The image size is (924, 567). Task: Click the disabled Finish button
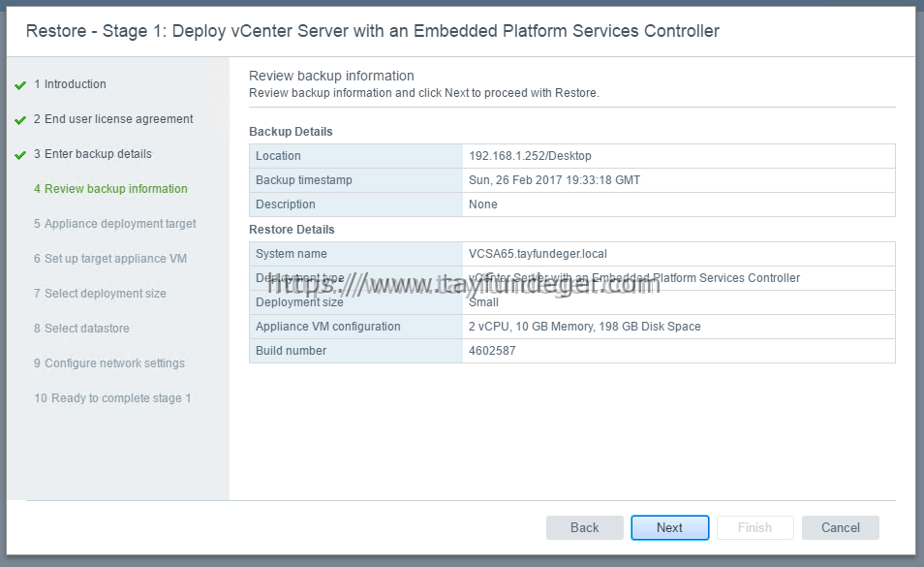pos(755,527)
